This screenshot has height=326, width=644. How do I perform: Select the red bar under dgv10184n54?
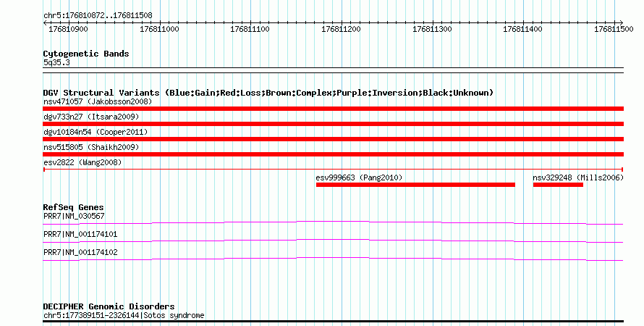pyautogui.click(x=333, y=139)
